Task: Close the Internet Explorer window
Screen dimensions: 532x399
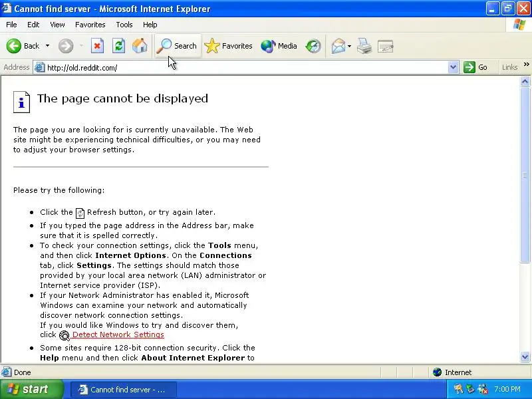Action: (523, 8)
